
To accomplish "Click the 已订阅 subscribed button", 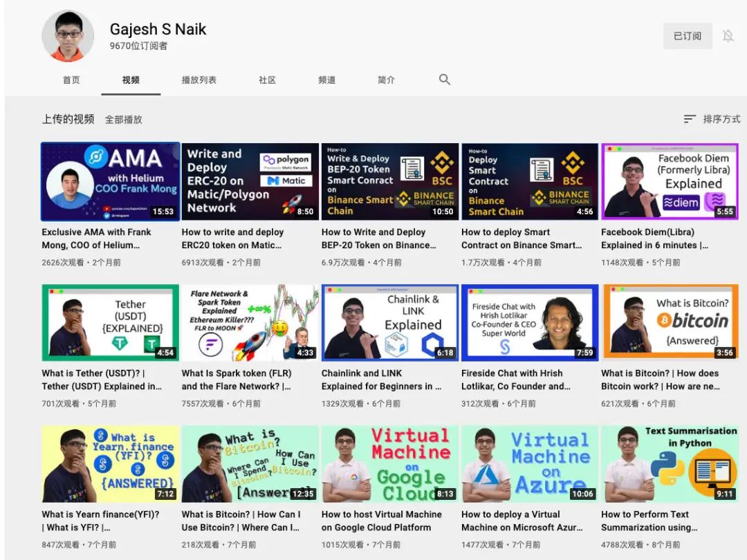I will point(688,36).
